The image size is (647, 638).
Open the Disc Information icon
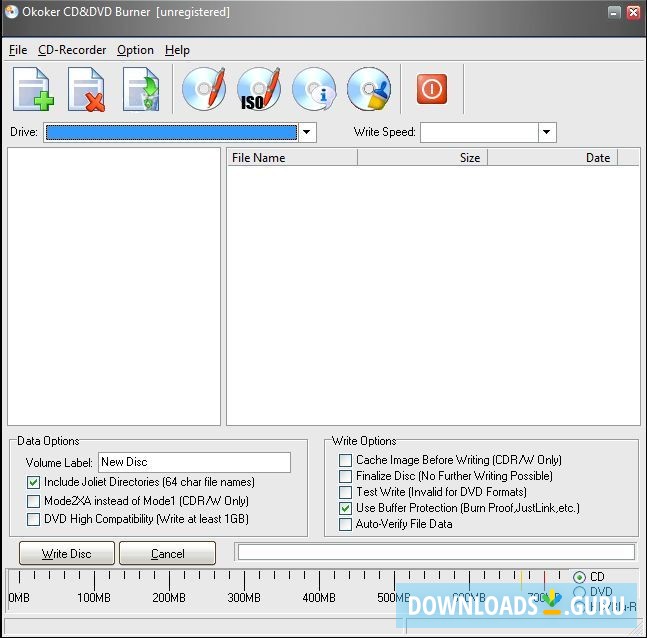coord(313,89)
